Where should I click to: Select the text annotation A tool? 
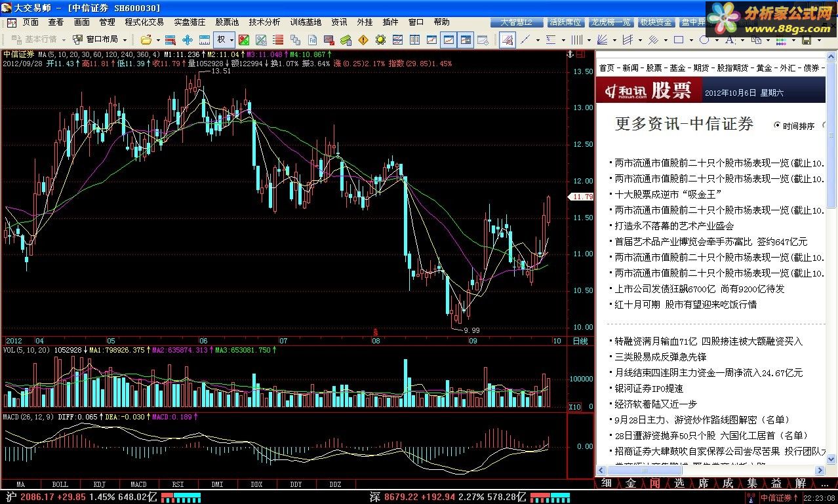pyautogui.click(x=730, y=40)
